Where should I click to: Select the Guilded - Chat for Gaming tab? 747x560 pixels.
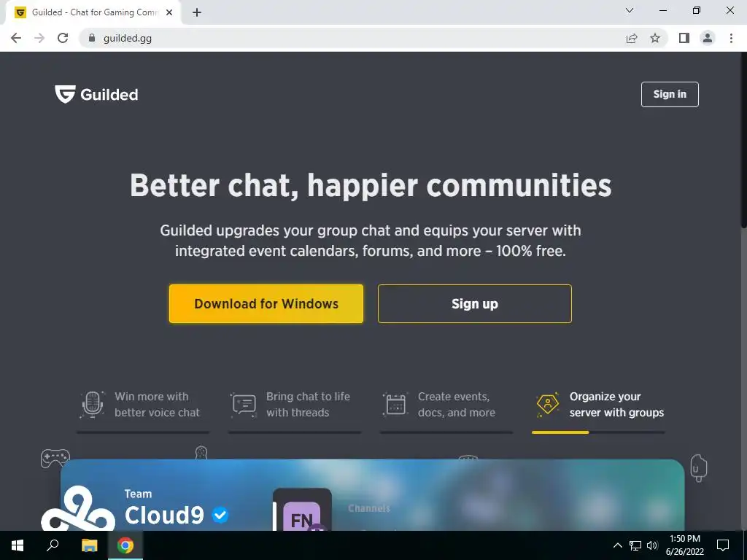pyautogui.click(x=93, y=13)
